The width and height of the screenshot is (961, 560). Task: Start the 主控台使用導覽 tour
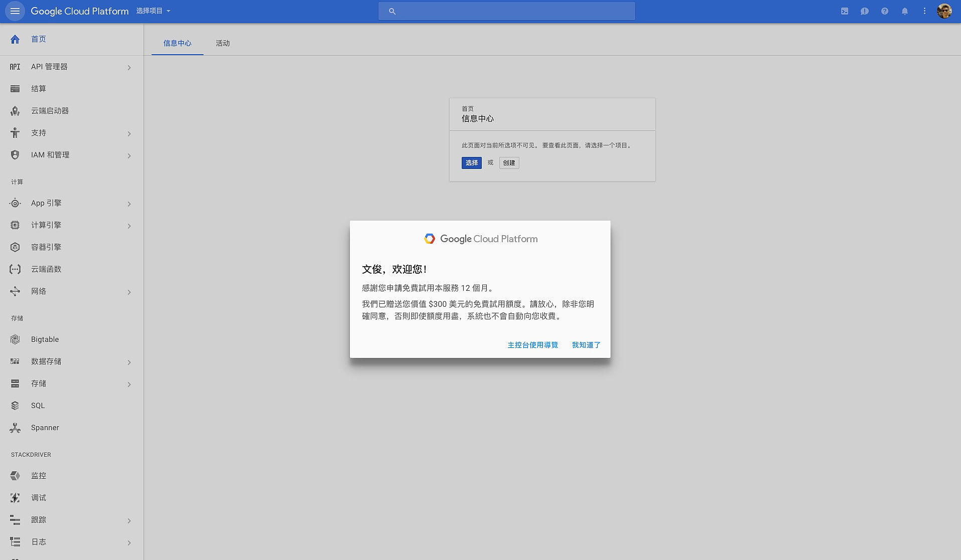pyautogui.click(x=532, y=345)
